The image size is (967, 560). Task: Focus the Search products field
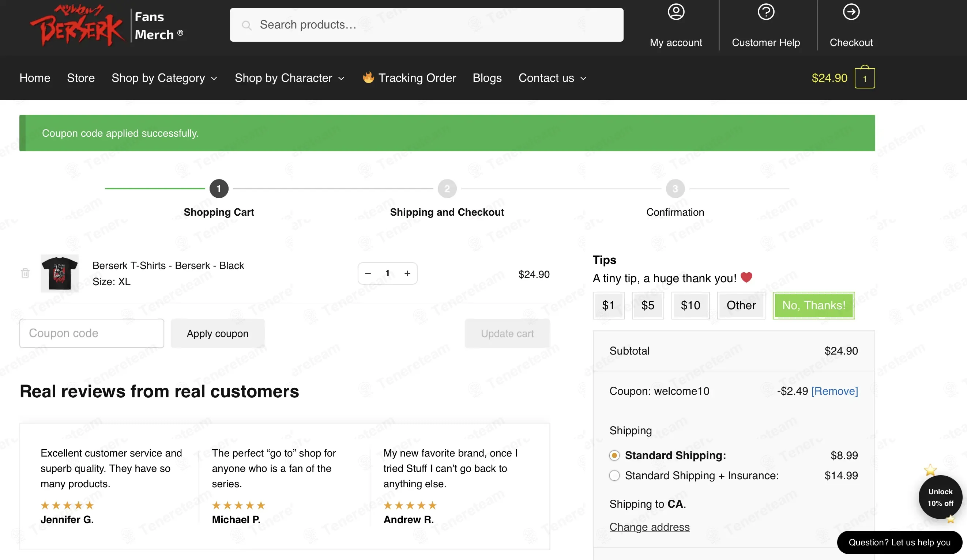426,25
